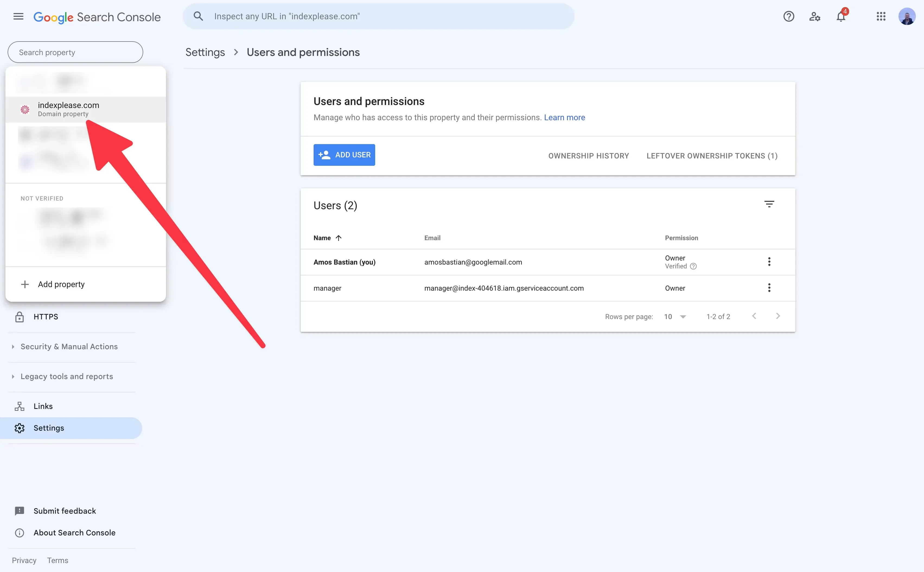
Task: Click the NOT VERIFIED section label
Action: pyautogui.click(x=42, y=198)
